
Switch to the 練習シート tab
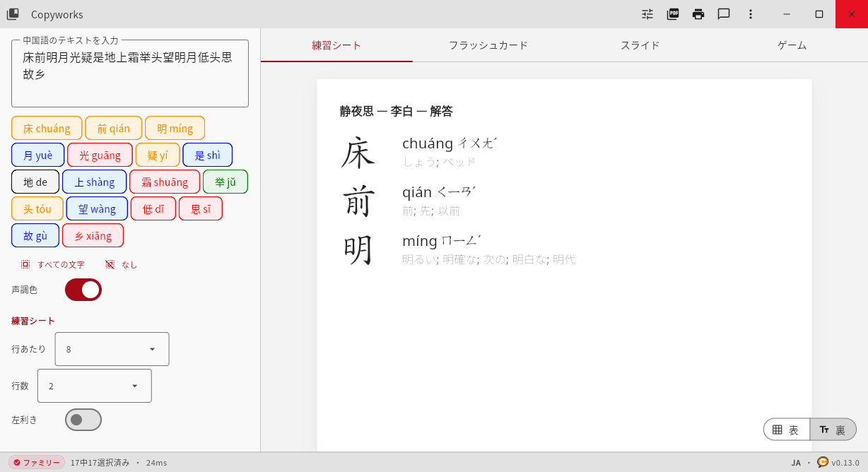[336, 45]
